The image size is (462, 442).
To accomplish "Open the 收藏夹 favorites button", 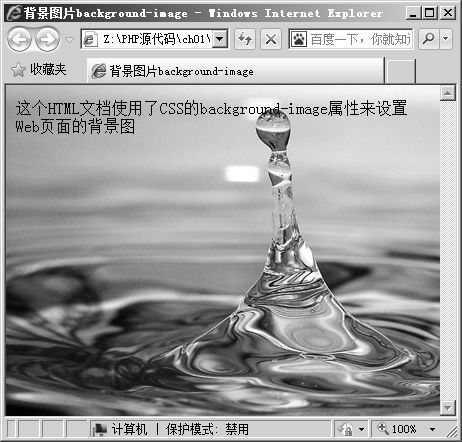I will point(39,69).
